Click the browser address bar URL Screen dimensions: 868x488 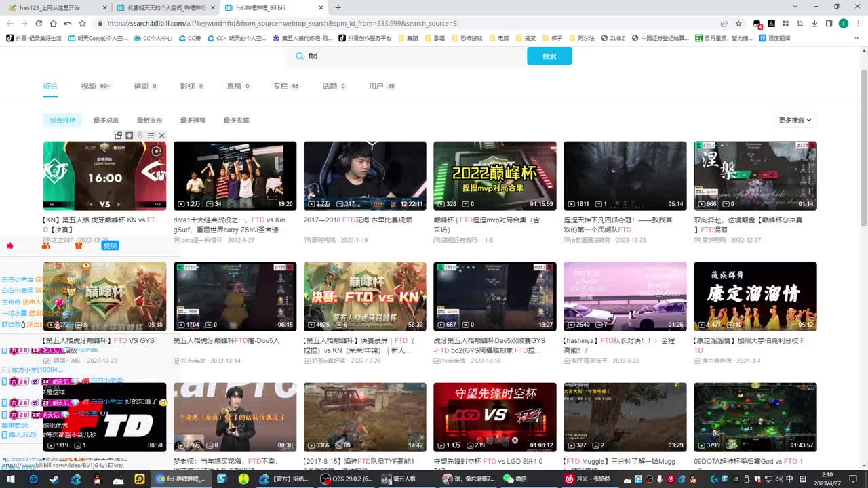(x=282, y=23)
